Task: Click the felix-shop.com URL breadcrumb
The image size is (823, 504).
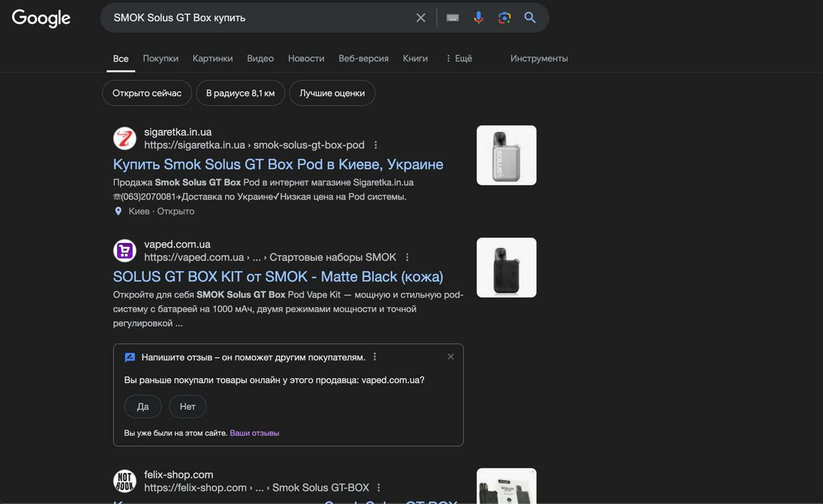Action: click(257, 488)
